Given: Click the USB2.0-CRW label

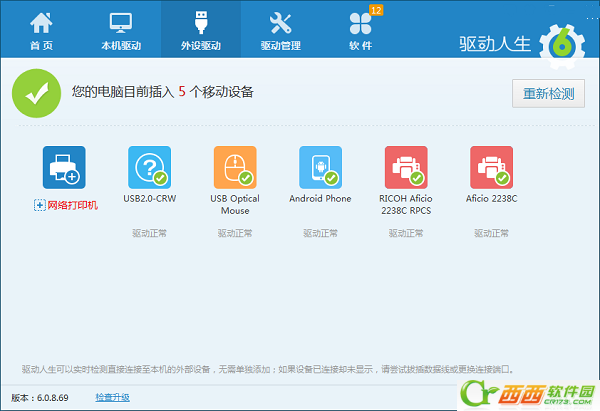Looking at the screenshot, I should [x=150, y=199].
